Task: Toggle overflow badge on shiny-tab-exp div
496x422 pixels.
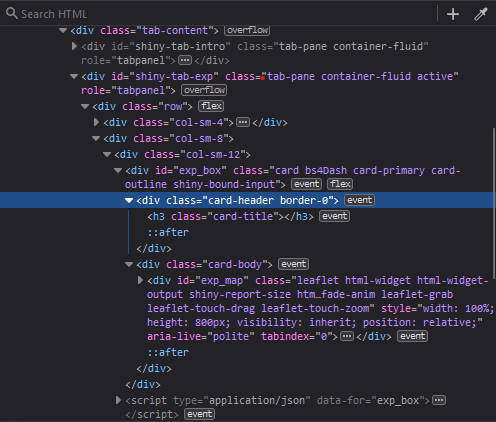Action: pos(204,90)
